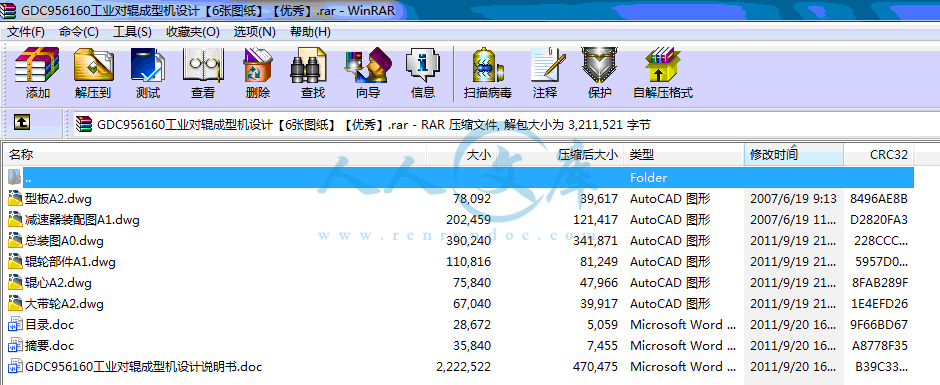Click the icon of 辊心A2.dwg

(15, 282)
